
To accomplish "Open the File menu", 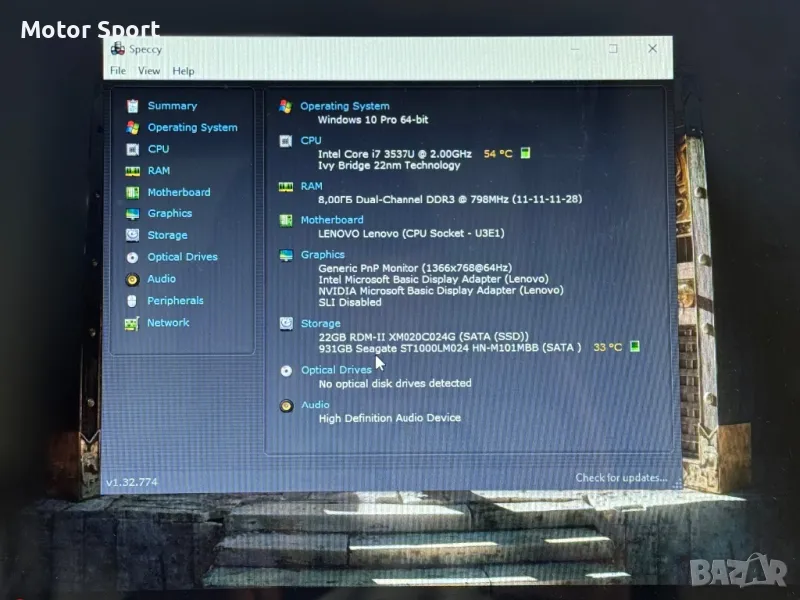I will (118, 71).
